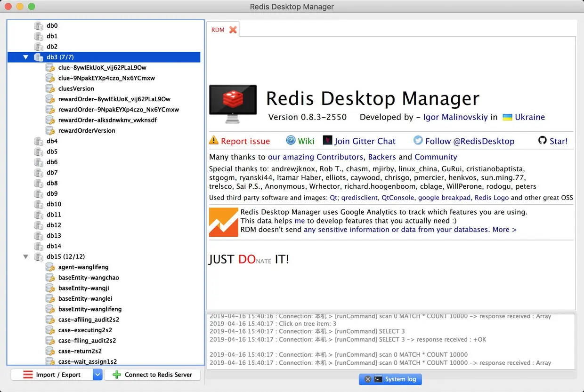Image resolution: width=584 pixels, height=392 pixels.
Task: Toggle the System log button
Action: click(x=390, y=379)
